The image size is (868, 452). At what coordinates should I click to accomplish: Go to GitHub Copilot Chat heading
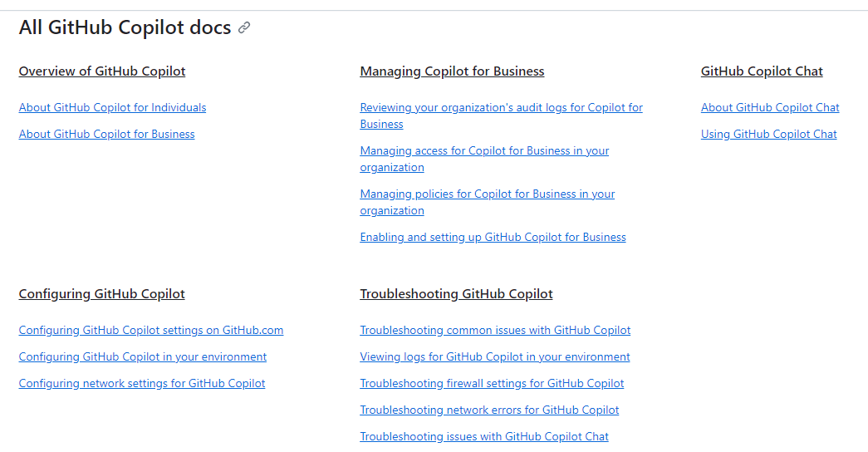tap(762, 71)
